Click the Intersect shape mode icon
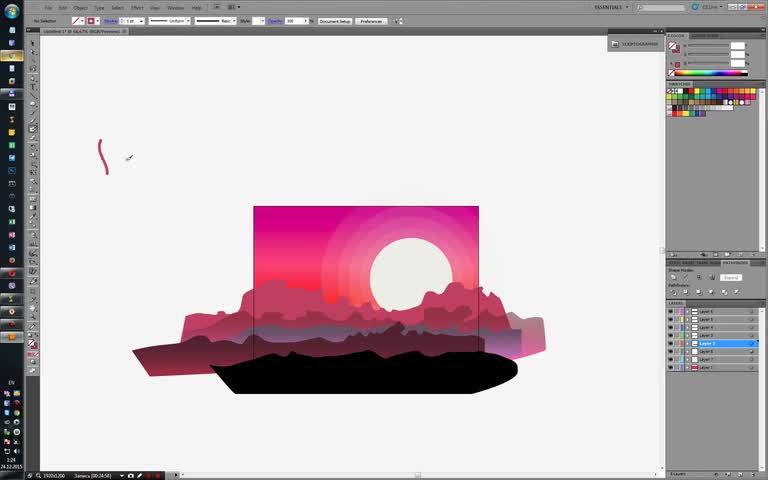 pos(699,277)
